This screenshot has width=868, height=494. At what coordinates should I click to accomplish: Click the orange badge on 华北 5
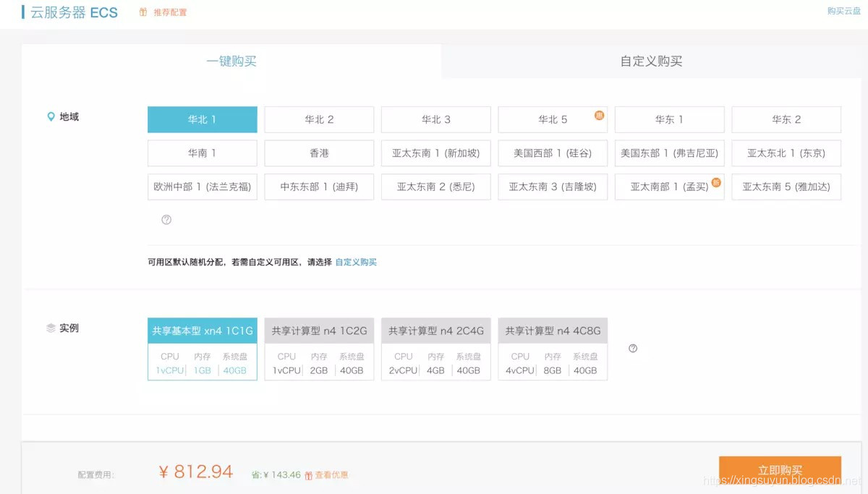(599, 115)
